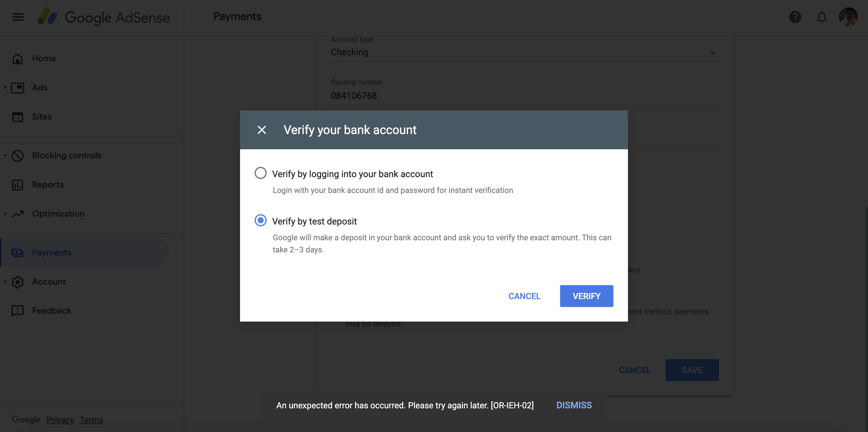868x432 pixels.
Task: Open the hamburger main menu icon
Action: [18, 17]
